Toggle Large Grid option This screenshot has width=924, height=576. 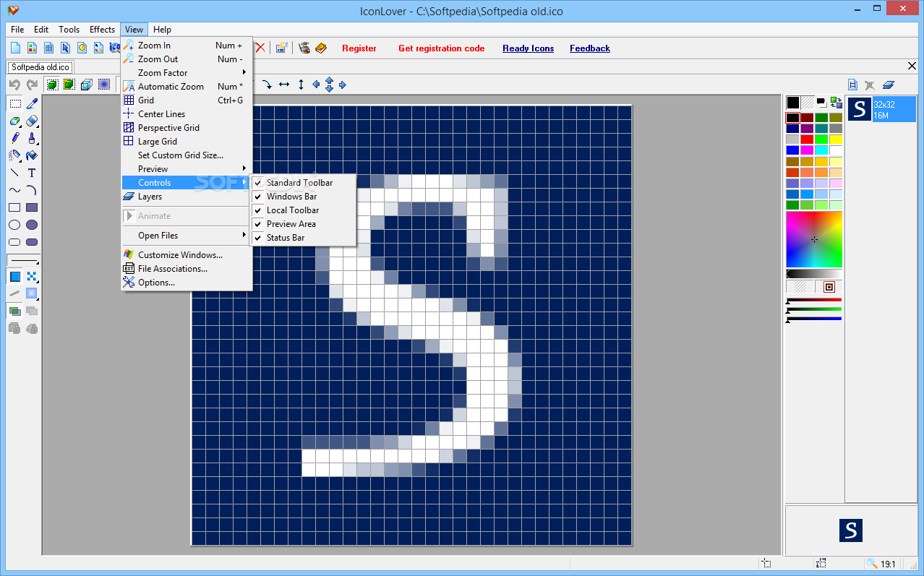(x=187, y=142)
